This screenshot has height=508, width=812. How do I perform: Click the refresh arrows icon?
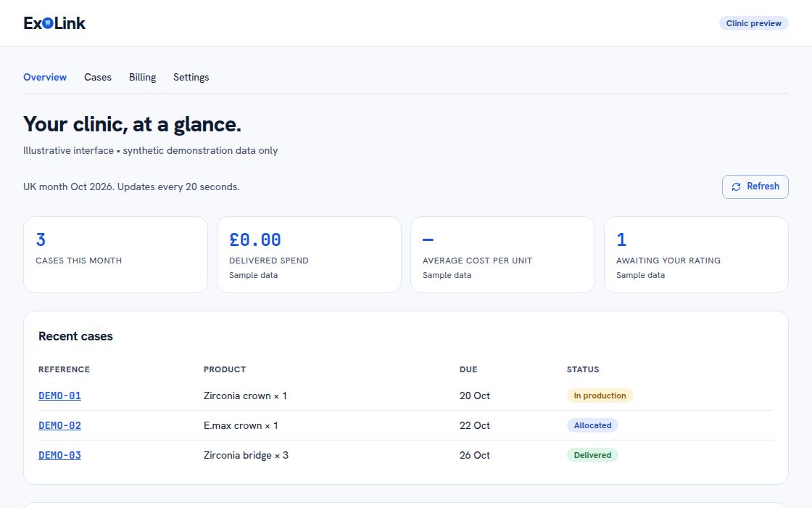[x=736, y=187]
